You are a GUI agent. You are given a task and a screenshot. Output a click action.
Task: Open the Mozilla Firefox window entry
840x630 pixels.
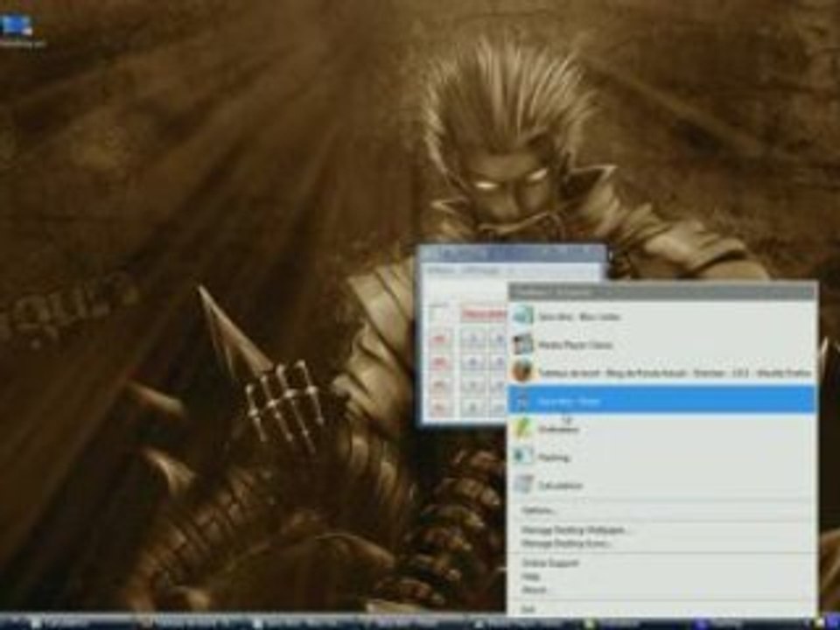coord(662,373)
